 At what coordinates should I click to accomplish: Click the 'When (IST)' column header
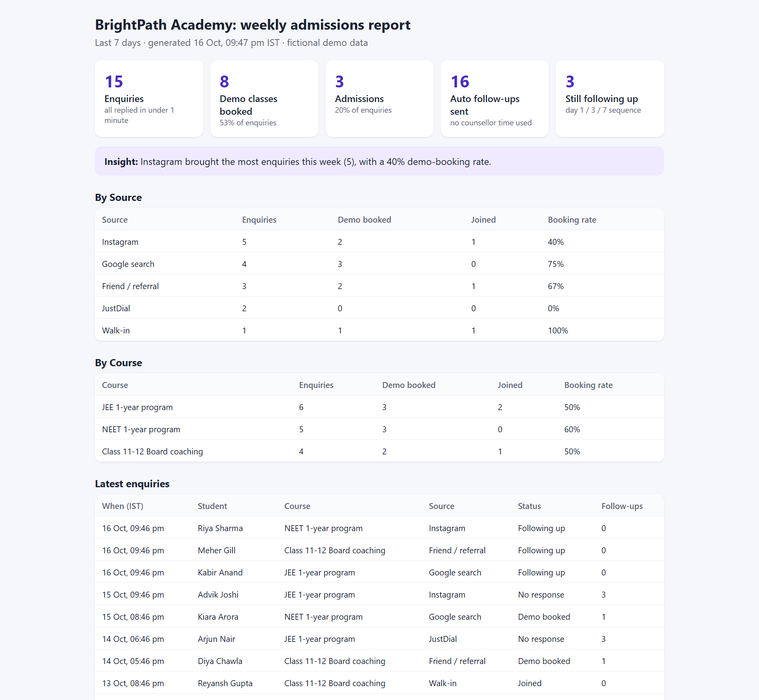point(123,506)
